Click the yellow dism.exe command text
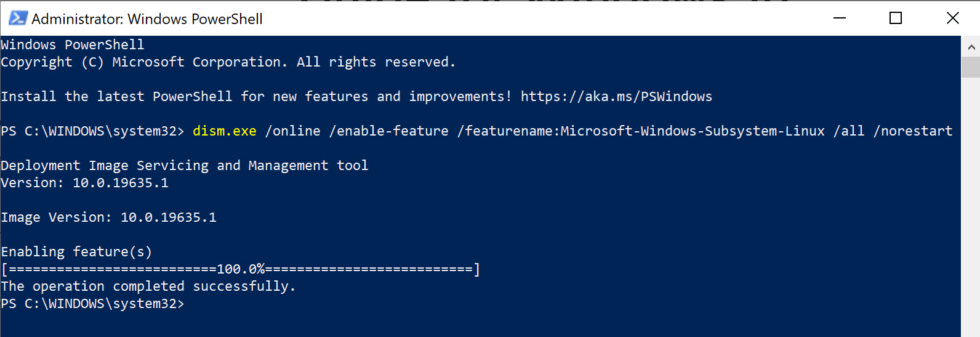Screen dimensions: 980x337 [x=225, y=131]
